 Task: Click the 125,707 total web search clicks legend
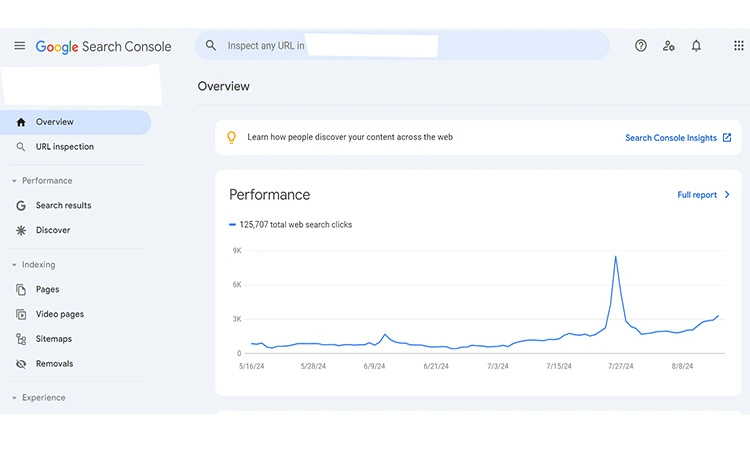click(291, 225)
